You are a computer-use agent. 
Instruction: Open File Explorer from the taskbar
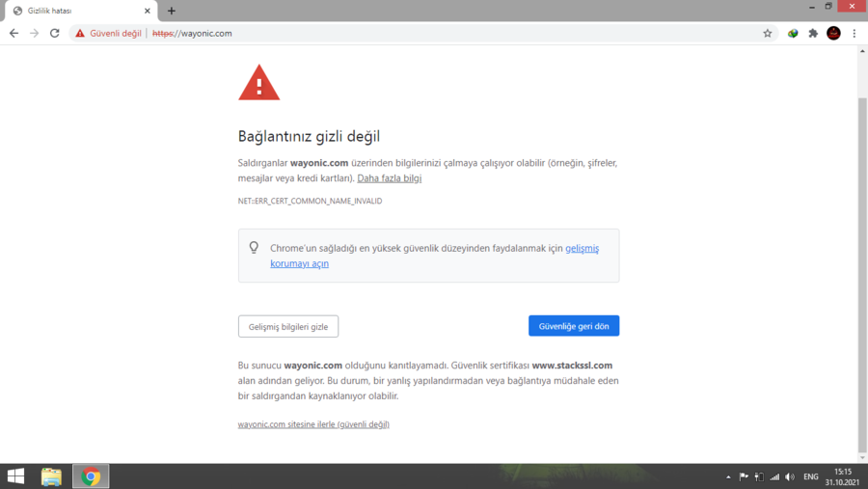tap(51, 476)
